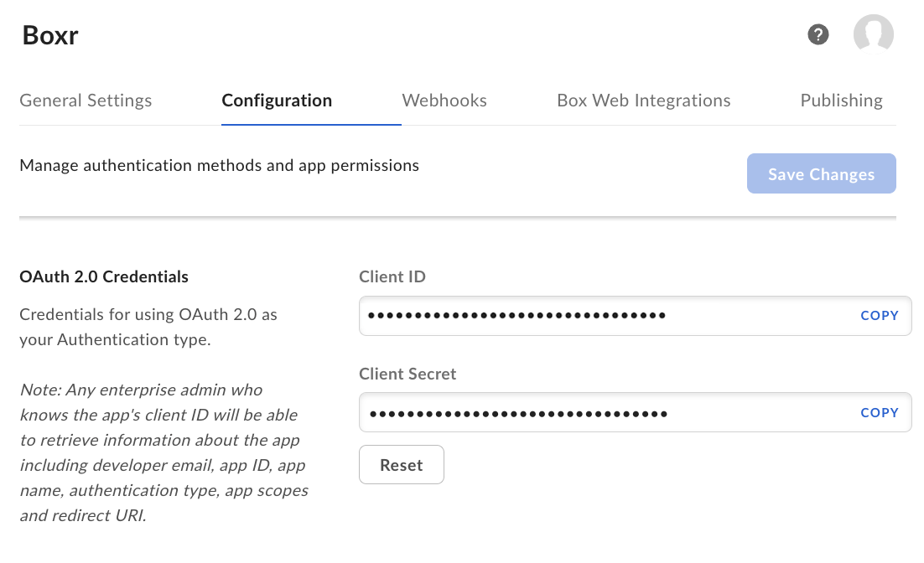Image resolution: width=924 pixels, height=563 pixels.
Task: Click 'Credentials for using OAuth 2.0' description
Action: point(148,327)
